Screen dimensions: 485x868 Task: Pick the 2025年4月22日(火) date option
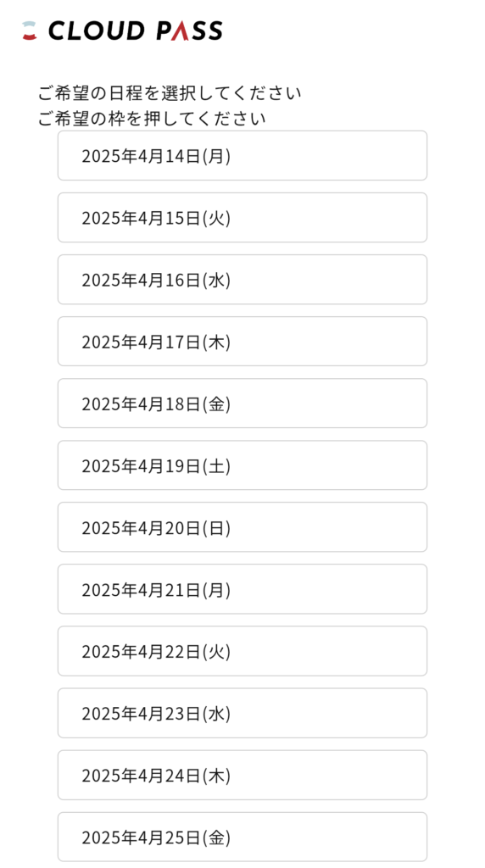click(x=242, y=651)
